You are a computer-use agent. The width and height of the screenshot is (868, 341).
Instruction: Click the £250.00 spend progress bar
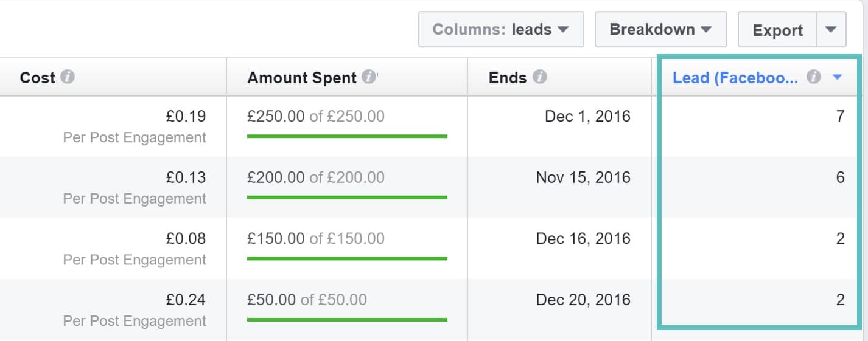tap(347, 136)
